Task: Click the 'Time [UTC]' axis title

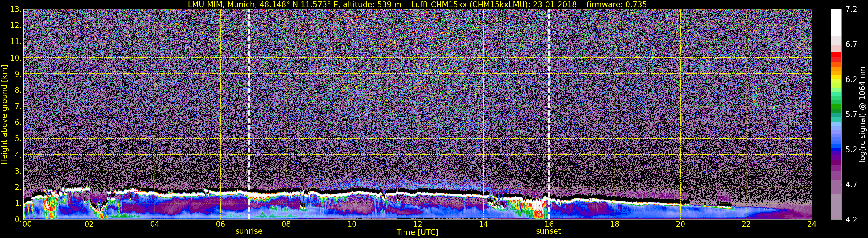Action: coord(417,232)
